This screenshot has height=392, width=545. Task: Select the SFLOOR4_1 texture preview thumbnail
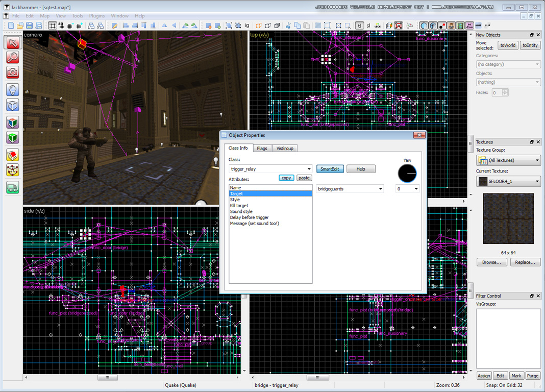tap(508, 218)
